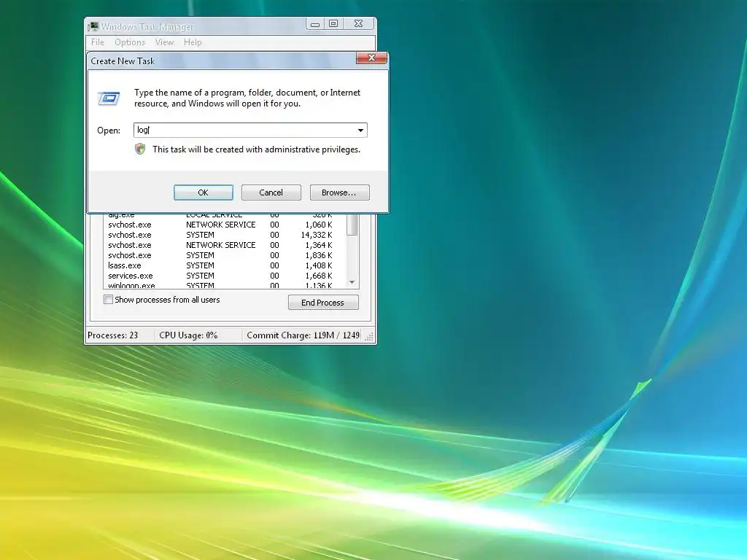
Task: Click the administrative privileges shield icon
Action: pos(140,149)
